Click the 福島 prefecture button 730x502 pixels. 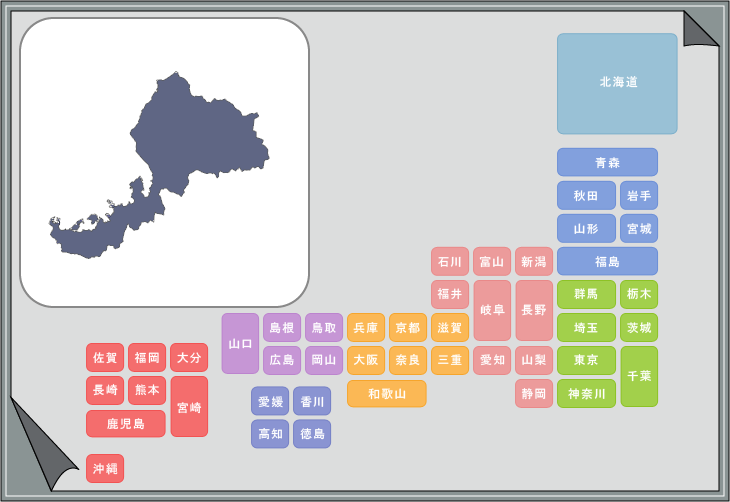tap(607, 261)
